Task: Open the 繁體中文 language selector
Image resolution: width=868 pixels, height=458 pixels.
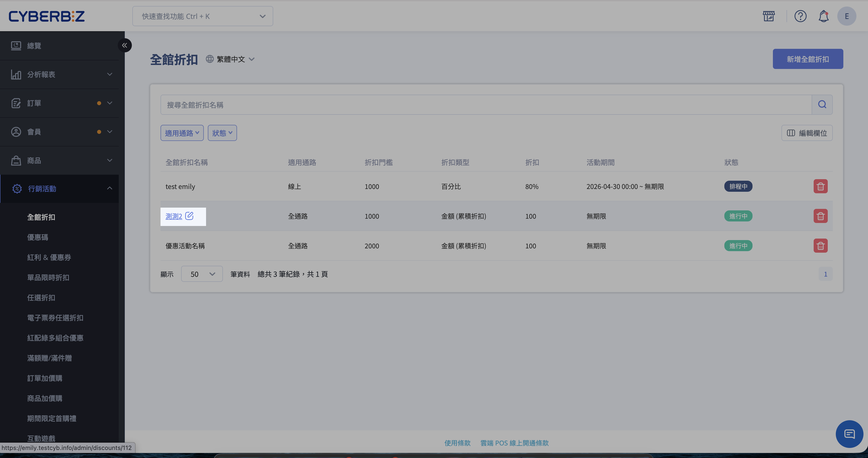Action: click(x=230, y=59)
